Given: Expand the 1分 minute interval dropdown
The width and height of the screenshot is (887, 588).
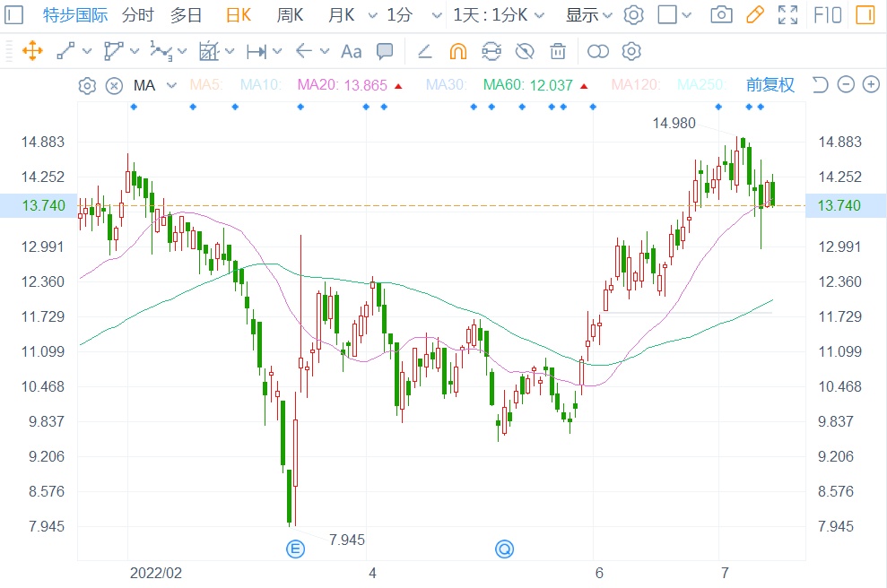Looking at the screenshot, I should [436, 15].
